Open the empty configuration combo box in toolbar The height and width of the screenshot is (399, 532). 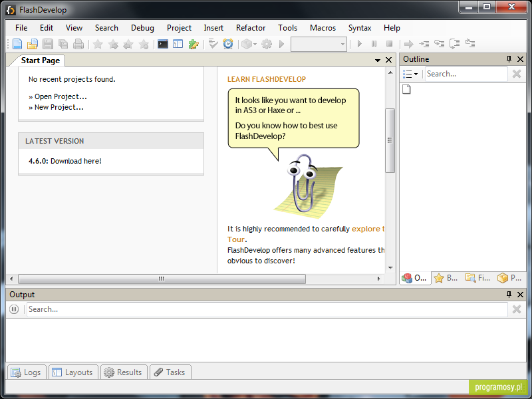[x=319, y=44]
